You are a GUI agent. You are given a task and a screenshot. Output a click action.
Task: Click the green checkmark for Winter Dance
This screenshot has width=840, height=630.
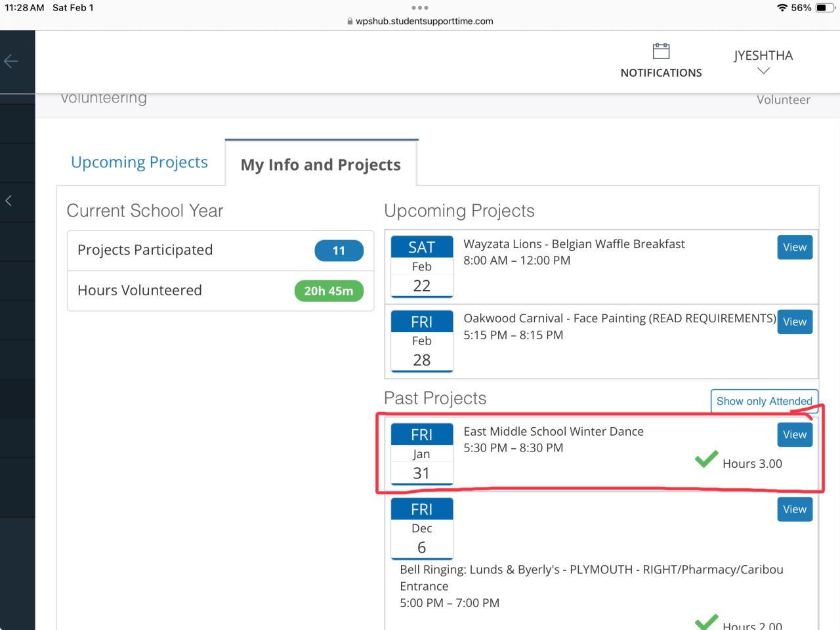click(x=706, y=459)
